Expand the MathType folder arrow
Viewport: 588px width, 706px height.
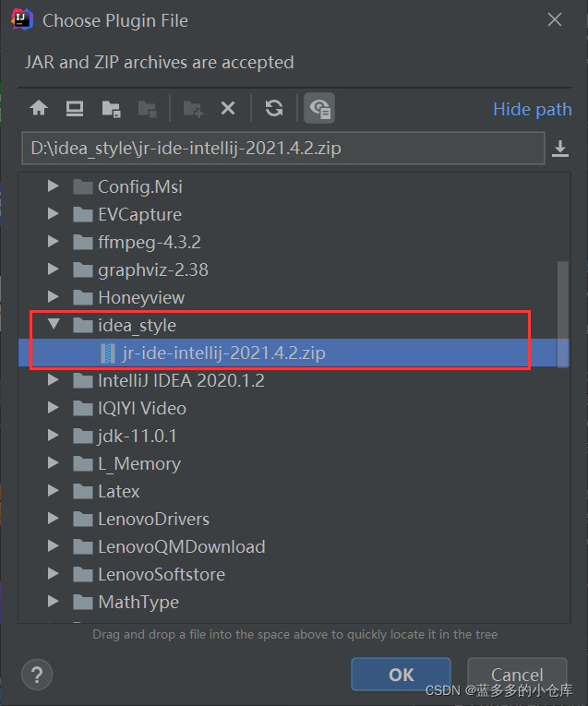[54, 602]
